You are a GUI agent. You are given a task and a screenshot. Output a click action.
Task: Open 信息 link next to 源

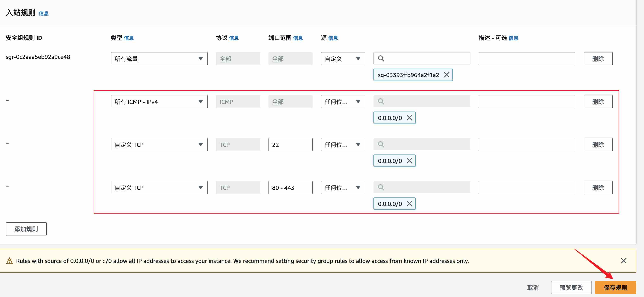click(x=333, y=38)
